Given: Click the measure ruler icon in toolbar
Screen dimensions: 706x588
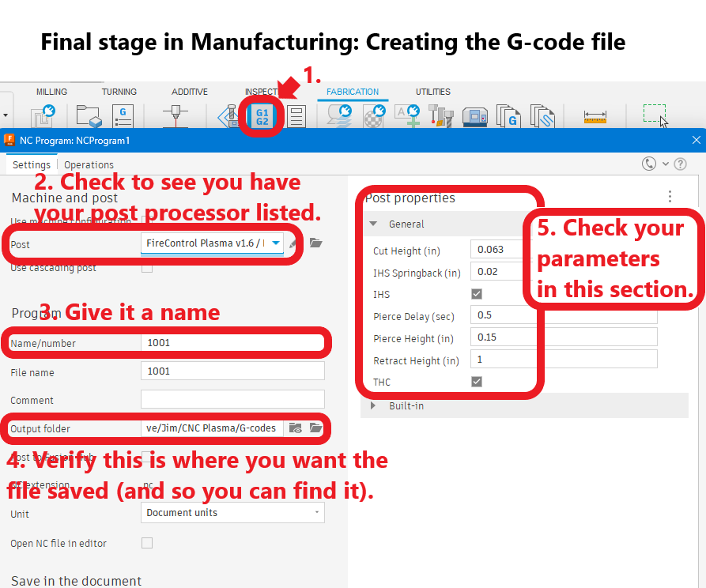Looking at the screenshot, I should click(x=595, y=117).
